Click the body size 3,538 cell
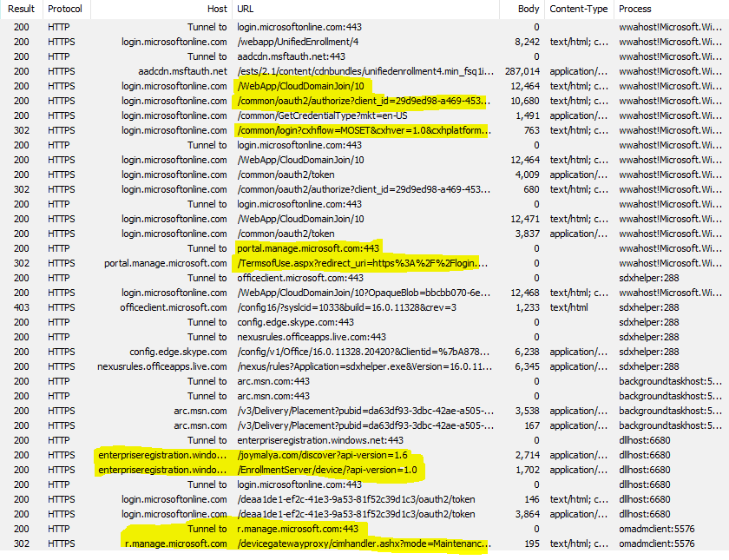This screenshot has height=560, width=729. click(528, 412)
